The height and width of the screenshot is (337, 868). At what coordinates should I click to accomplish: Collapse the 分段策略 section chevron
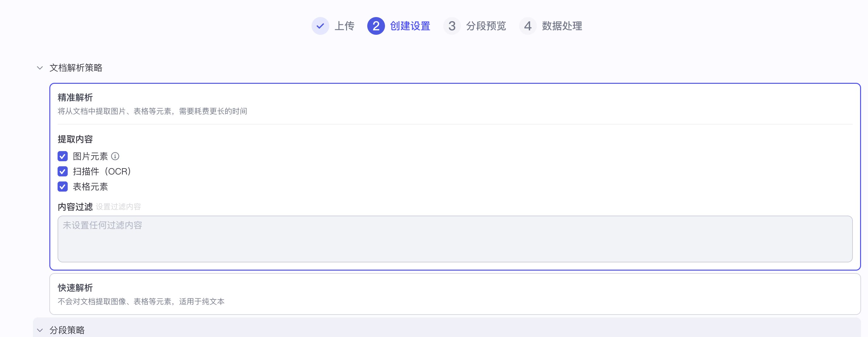[40, 330]
